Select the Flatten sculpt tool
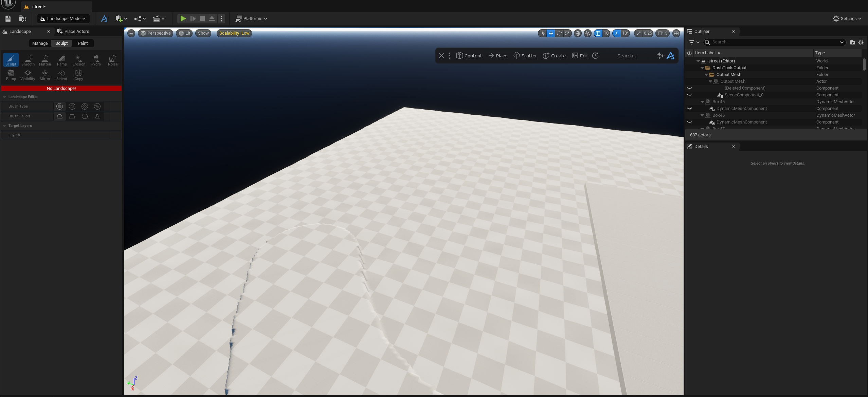The height and width of the screenshot is (397, 868). click(x=45, y=60)
